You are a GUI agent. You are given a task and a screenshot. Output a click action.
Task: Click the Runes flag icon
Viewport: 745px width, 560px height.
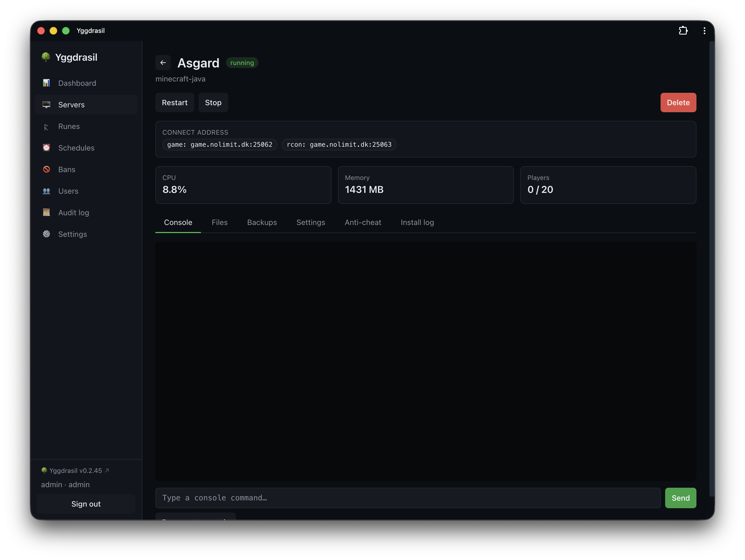pyautogui.click(x=46, y=127)
